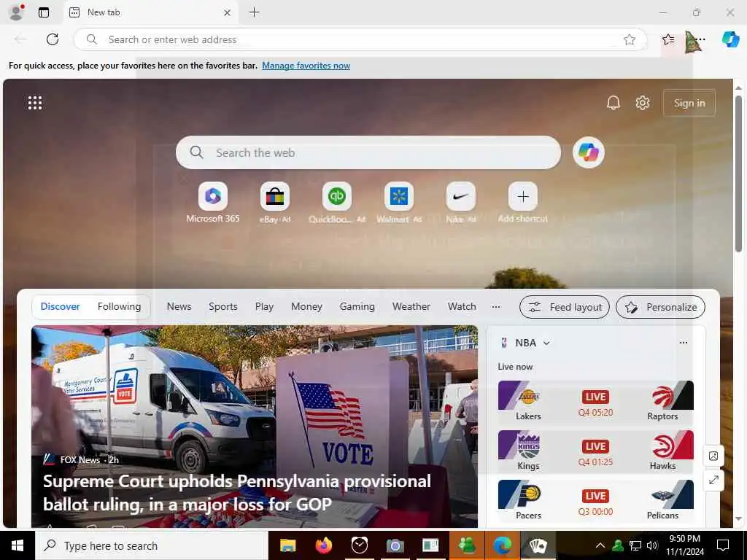Screen dimensions: 747x560
Task: Add this page to favorites star
Action: point(630,39)
